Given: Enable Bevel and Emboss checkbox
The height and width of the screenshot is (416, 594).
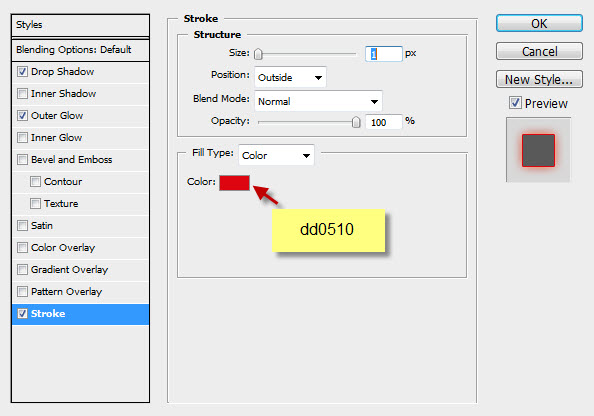Looking at the screenshot, I should coord(22,159).
